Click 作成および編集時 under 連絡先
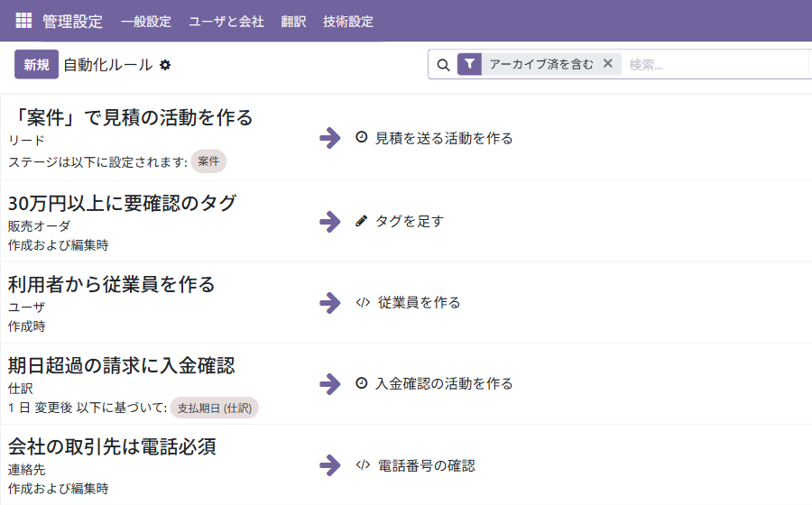The width and height of the screenshot is (812, 505). [x=59, y=489]
